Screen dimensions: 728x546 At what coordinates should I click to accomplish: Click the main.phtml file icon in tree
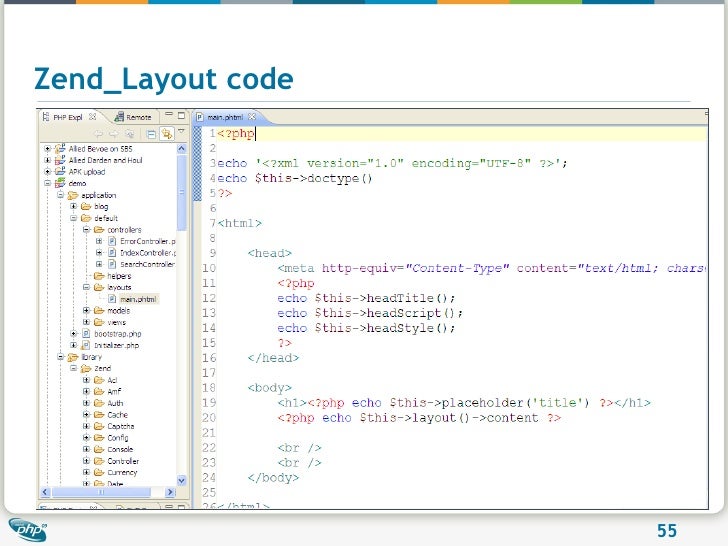pyautogui.click(x=112, y=299)
